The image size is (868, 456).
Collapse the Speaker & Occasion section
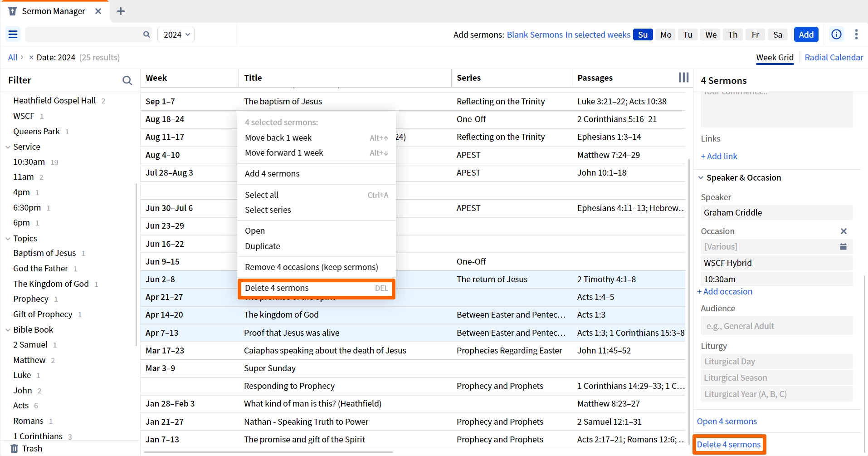[x=701, y=178]
